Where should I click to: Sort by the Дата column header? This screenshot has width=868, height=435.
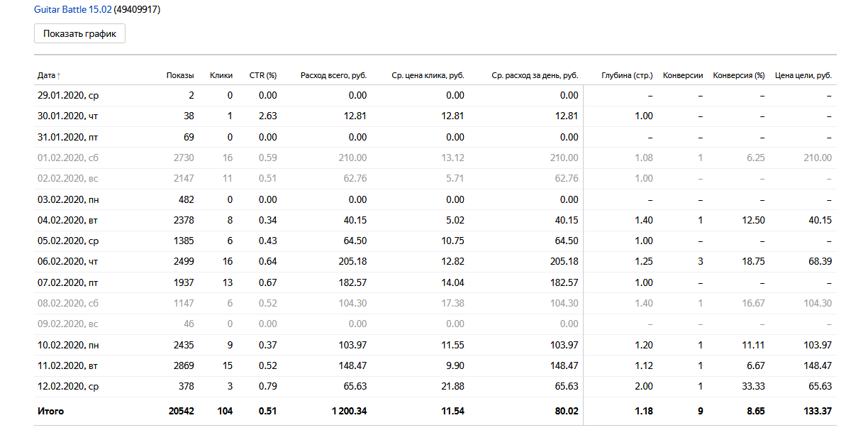point(47,75)
